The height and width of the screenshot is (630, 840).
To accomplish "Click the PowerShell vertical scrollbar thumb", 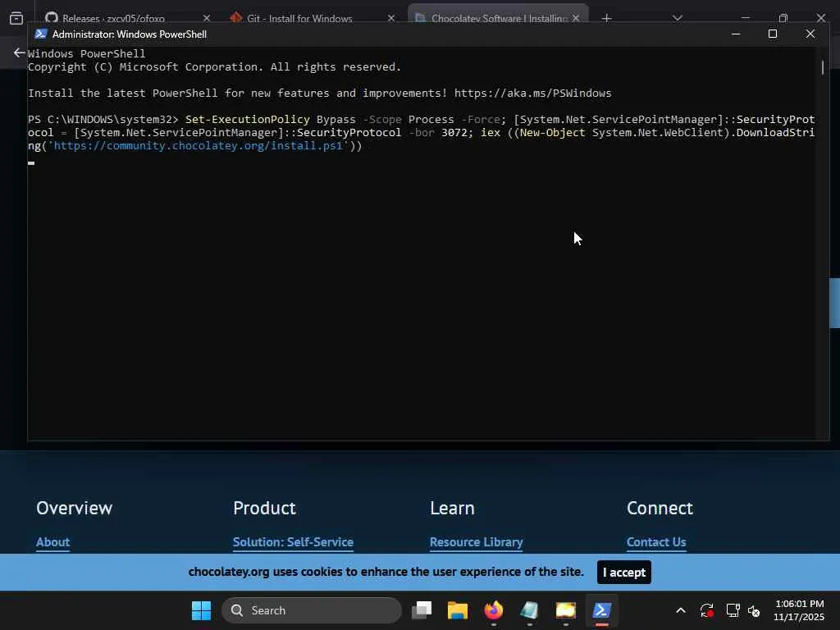I will pos(823,67).
